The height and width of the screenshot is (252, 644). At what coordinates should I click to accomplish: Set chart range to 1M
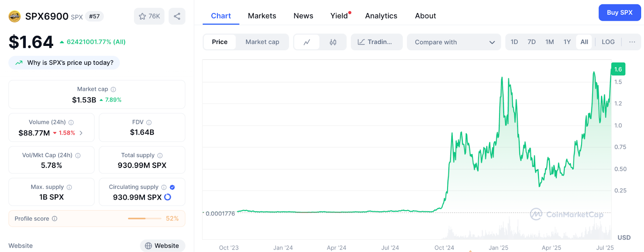pos(549,42)
